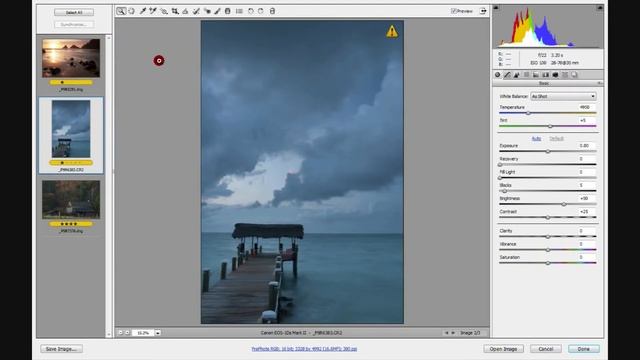Select the Graduated Filter tool
The width and height of the screenshot is (640, 360).
(x=228, y=11)
